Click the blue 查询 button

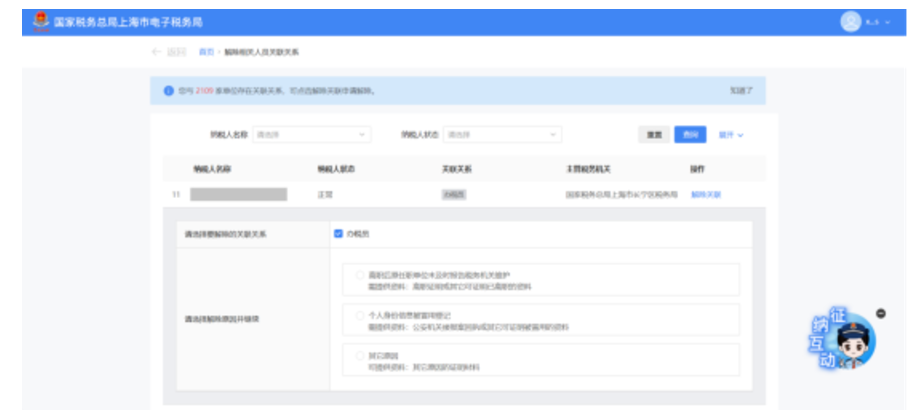click(689, 134)
